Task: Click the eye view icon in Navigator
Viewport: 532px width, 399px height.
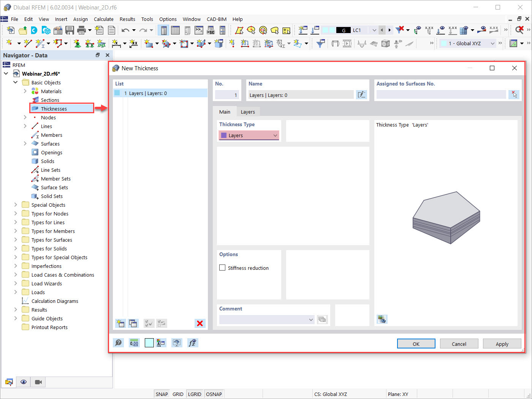Action: [24, 382]
